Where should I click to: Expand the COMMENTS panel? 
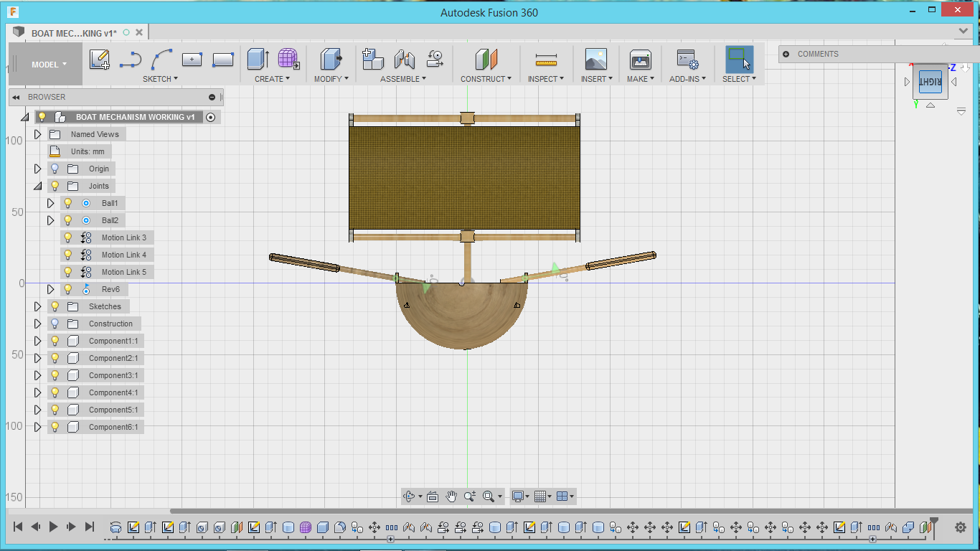pos(786,54)
